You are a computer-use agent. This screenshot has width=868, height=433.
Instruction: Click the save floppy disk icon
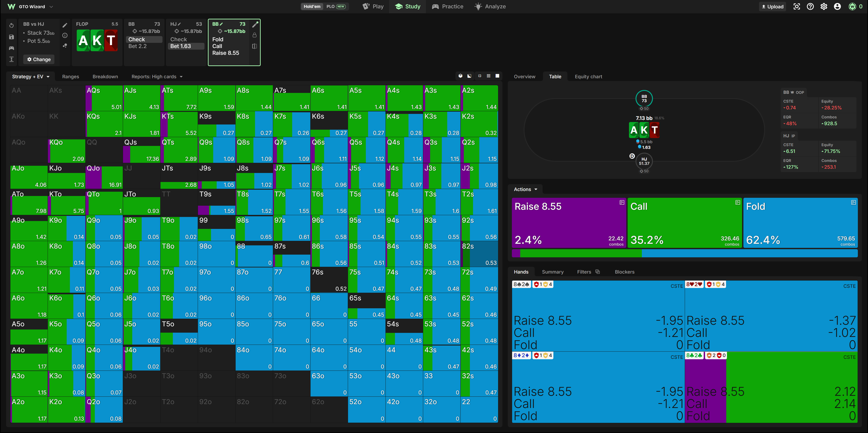tap(12, 37)
